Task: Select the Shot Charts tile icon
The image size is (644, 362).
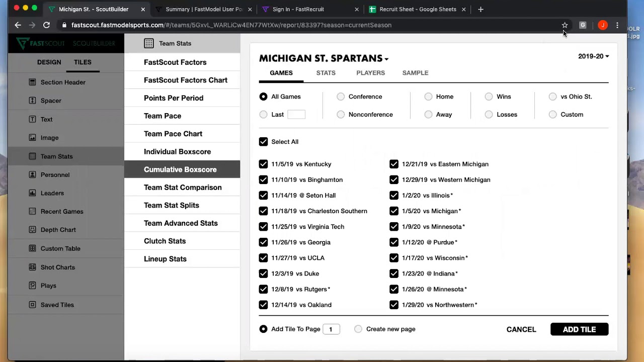Action: 32,267
